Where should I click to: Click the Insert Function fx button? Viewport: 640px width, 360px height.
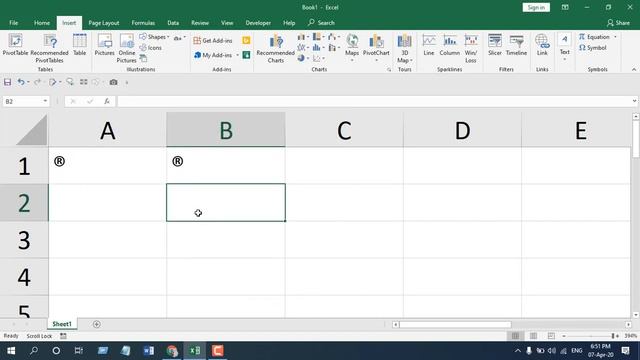tap(107, 101)
